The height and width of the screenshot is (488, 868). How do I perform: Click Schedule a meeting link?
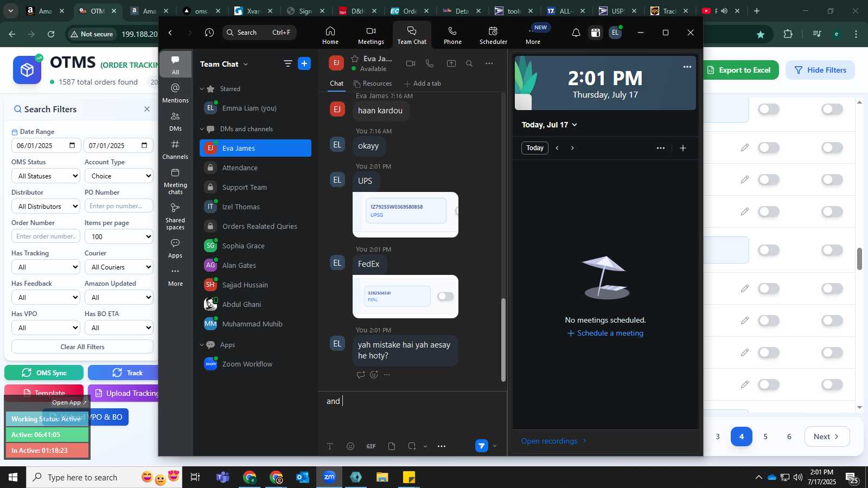click(x=605, y=333)
